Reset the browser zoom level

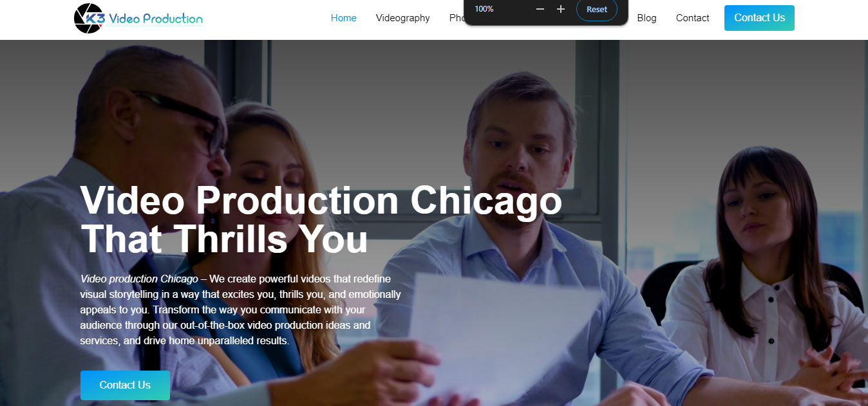597,10
